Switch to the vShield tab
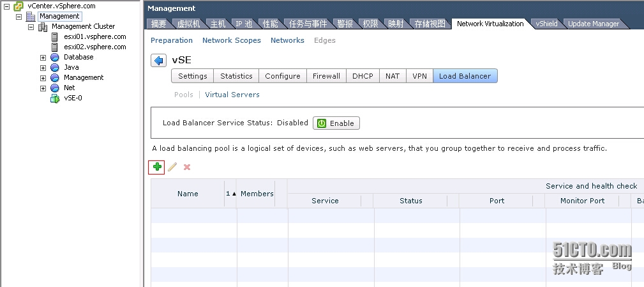Screen dimensions: 644x287 tap(546, 24)
